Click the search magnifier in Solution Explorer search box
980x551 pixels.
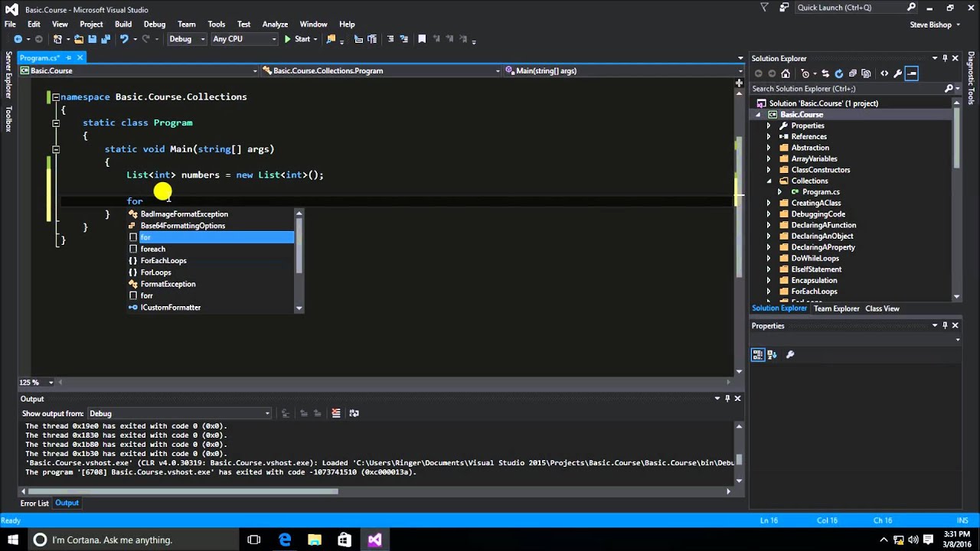pos(949,89)
